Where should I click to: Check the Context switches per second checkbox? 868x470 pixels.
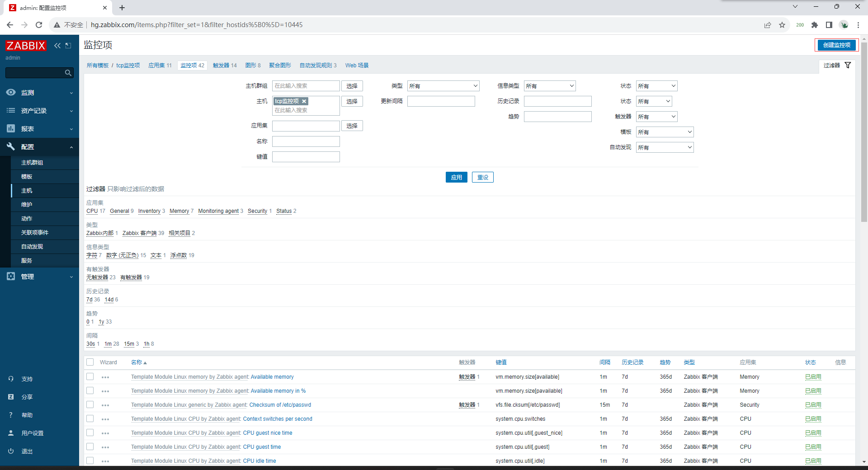(x=90, y=418)
